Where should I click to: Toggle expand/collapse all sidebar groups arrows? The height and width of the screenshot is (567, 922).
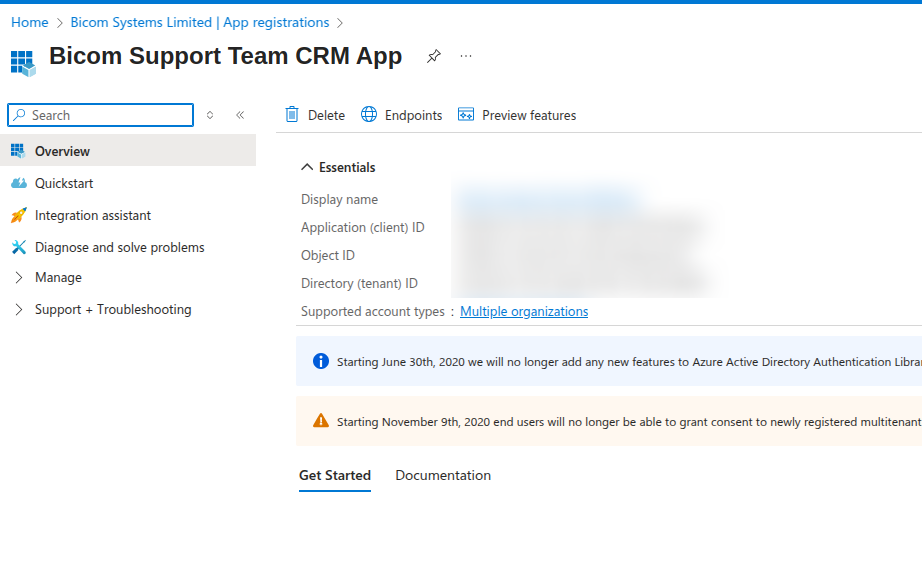[210, 115]
